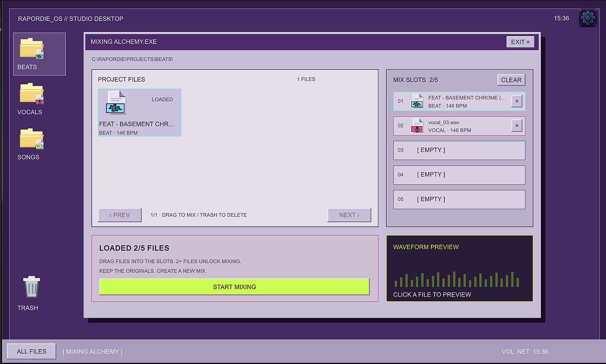The width and height of the screenshot is (606, 364).
Task: Click the '1 FILES' count label
Action: tap(306, 79)
